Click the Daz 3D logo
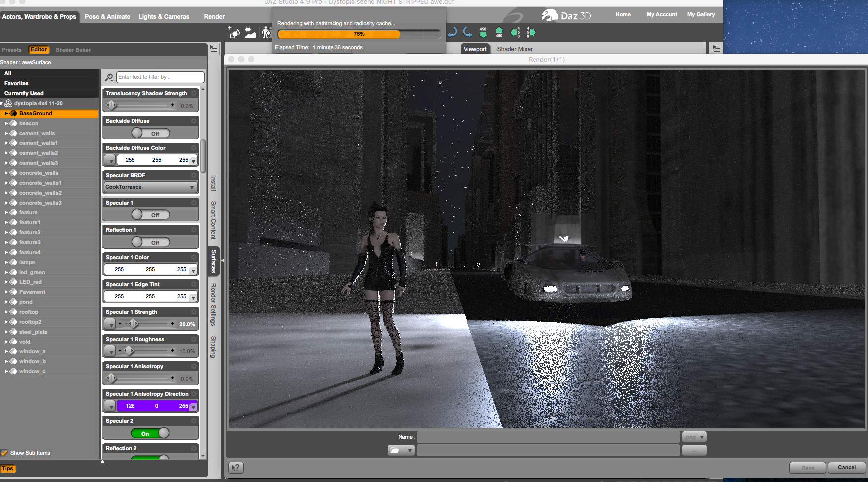 click(566, 15)
